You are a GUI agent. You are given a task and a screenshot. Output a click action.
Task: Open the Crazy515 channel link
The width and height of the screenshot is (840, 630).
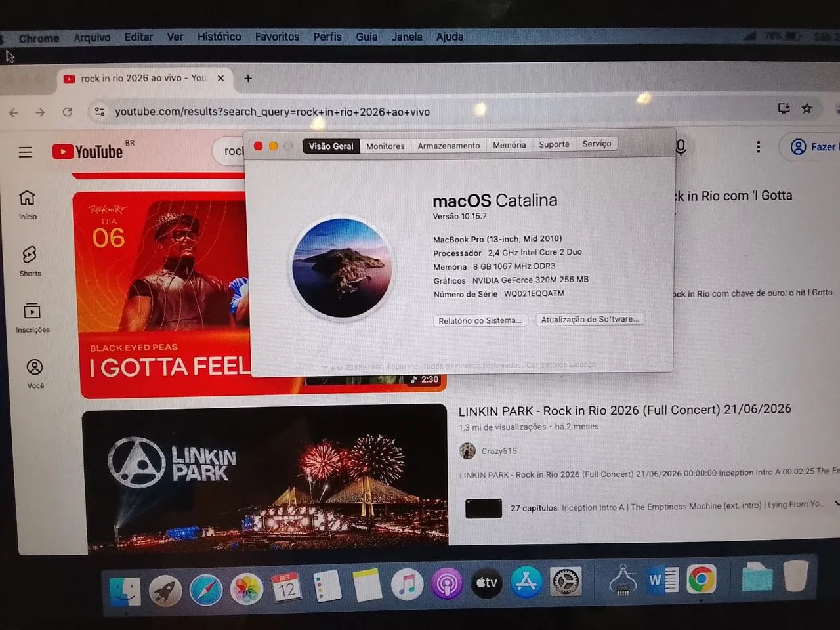coord(499,451)
